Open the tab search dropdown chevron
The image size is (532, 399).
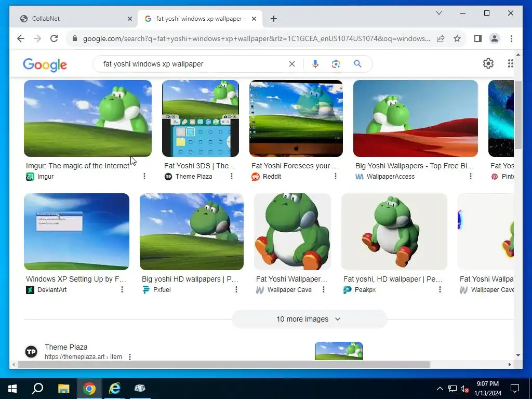438,13
